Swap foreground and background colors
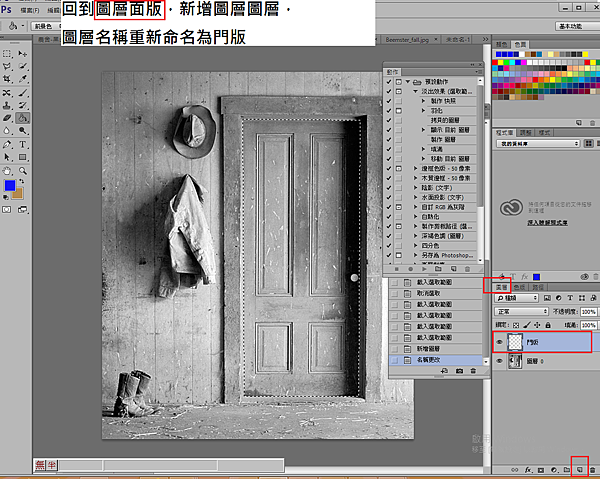 [21, 181]
